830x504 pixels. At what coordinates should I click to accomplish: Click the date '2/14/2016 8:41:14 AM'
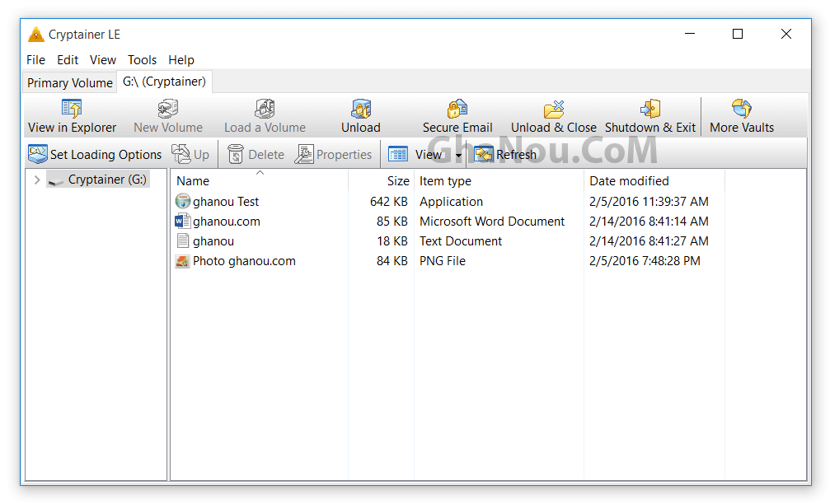coord(649,222)
